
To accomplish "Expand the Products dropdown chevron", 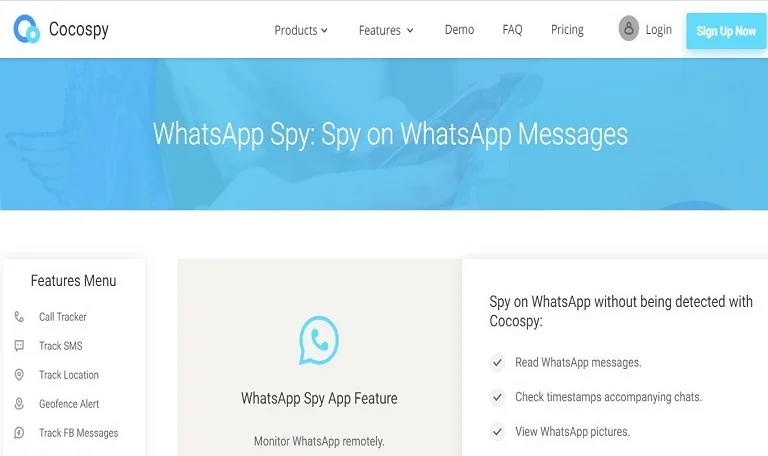I will click(324, 30).
